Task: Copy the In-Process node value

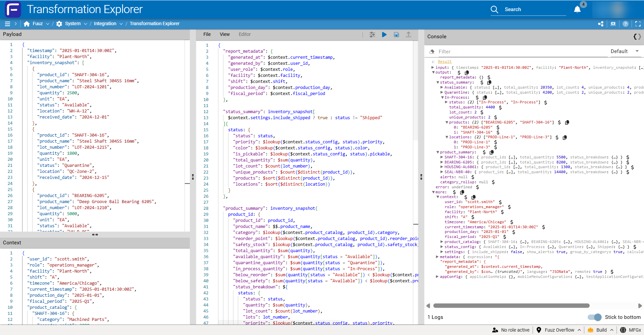Action: [x=485, y=97]
